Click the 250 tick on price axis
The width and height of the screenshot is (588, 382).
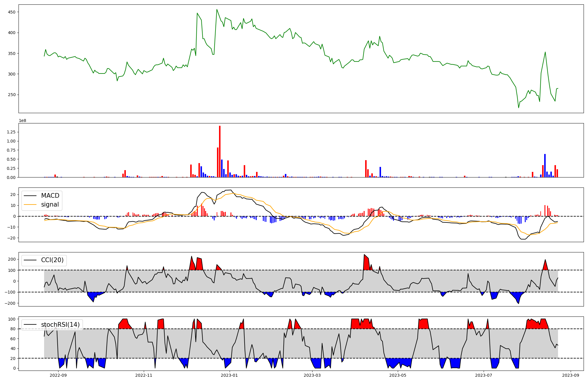[12, 95]
